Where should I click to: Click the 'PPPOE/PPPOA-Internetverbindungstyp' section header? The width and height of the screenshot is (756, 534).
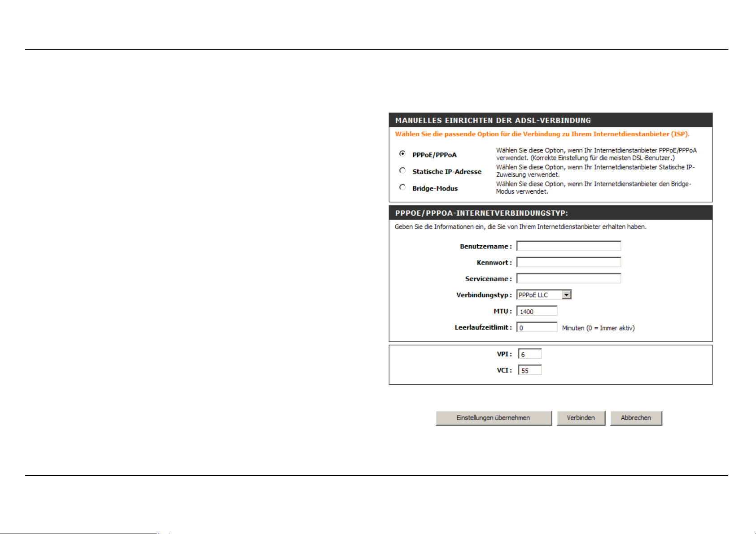pos(481,213)
